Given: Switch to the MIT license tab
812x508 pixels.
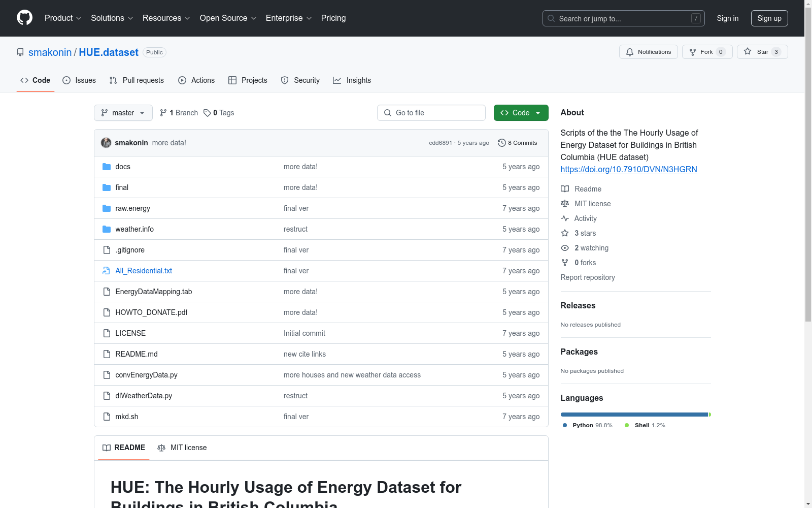Looking at the screenshot, I should coord(182,448).
